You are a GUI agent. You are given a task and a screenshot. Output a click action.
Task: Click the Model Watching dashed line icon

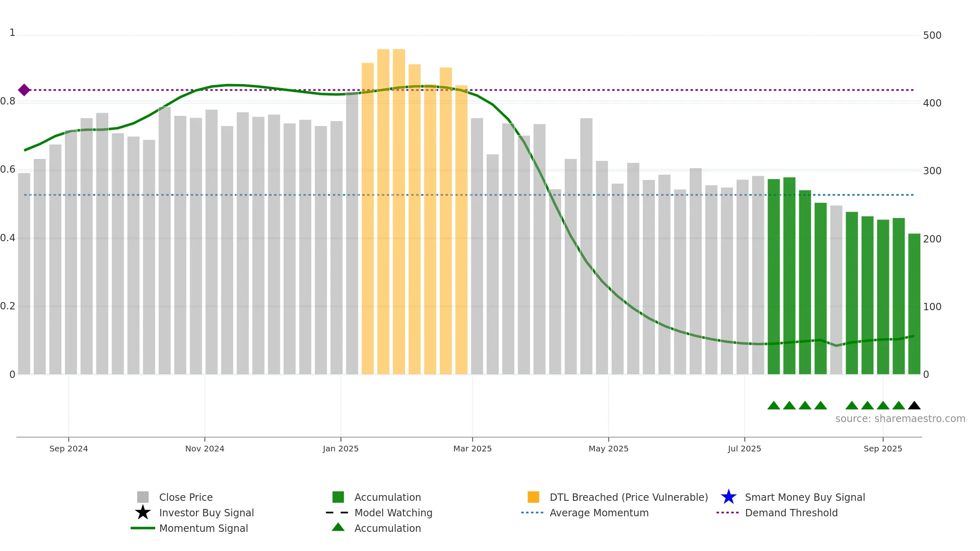pyautogui.click(x=337, y=513)
